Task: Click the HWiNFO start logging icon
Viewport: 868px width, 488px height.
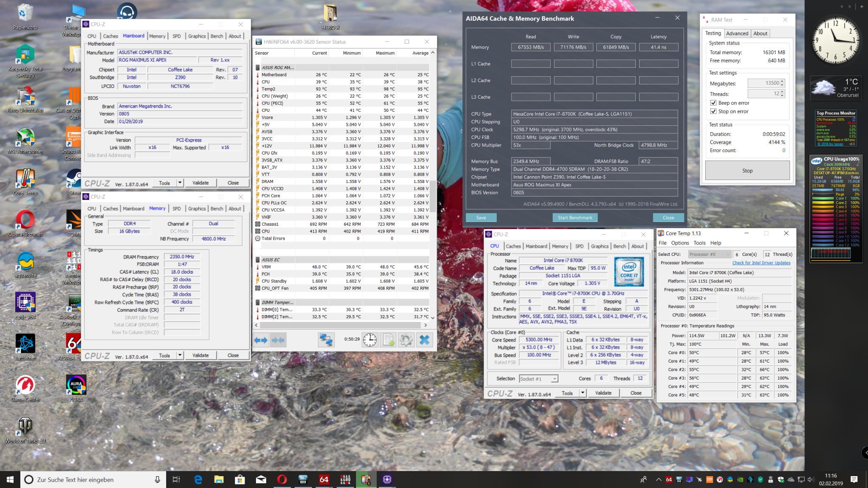Action: point(388,340)
